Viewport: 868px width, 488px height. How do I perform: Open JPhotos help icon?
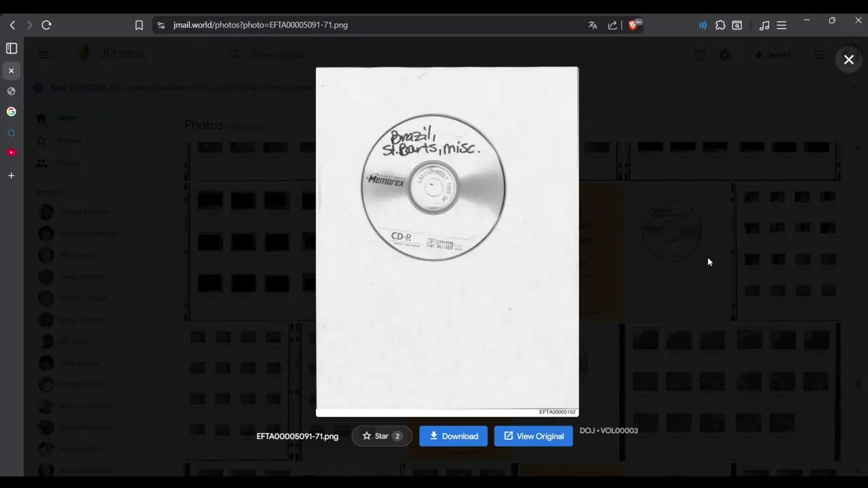pyautogui.click(x=700, y=55)
